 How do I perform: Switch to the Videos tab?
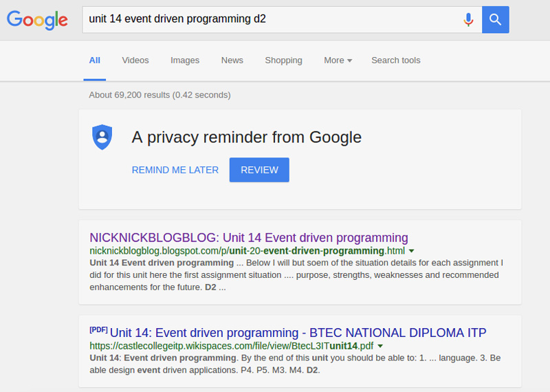pos(135,61)
